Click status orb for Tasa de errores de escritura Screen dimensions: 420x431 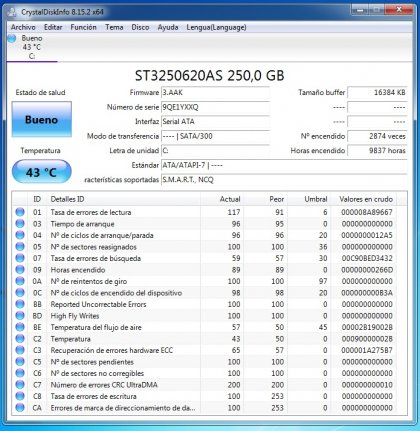click(x=20, y=396)
